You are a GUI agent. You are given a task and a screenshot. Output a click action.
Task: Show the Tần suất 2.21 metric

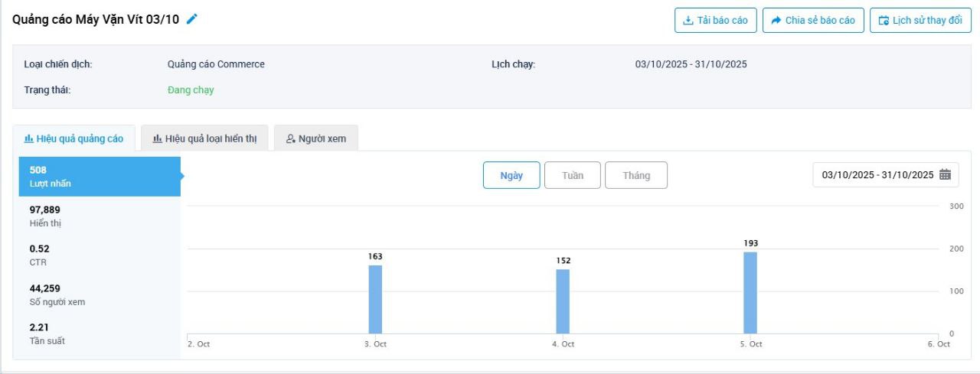[x=100, y=333]
